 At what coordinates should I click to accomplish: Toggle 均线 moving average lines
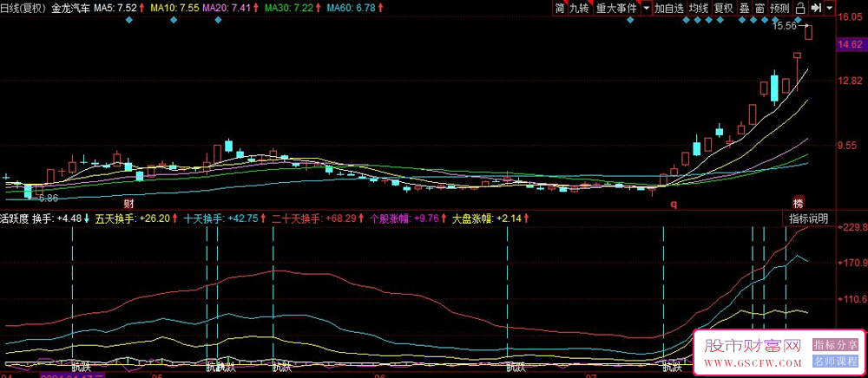pyautogui.click(x=699, y=8)
